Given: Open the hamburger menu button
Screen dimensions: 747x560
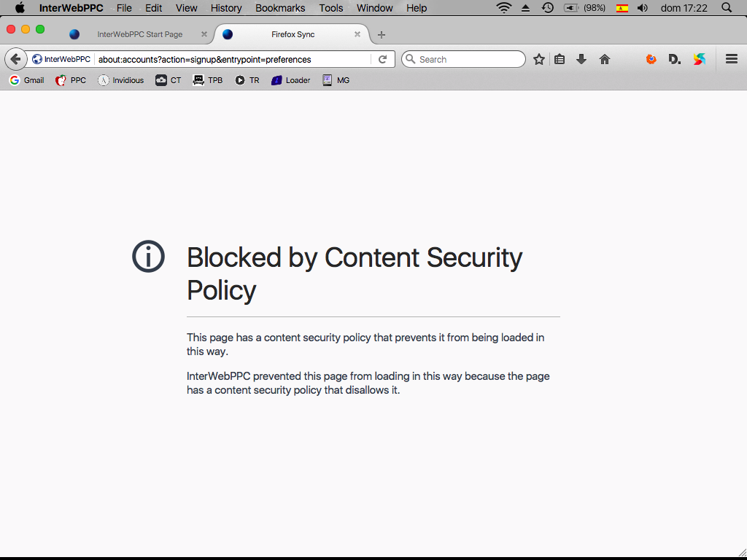Looking at the screenshot, I should coord(732,59).
